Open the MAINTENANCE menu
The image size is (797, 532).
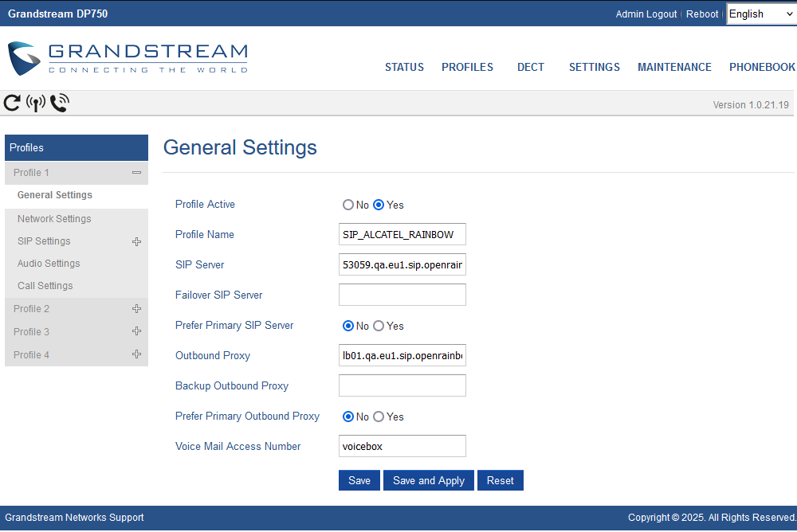pyautogui.click(x=674, y=67)
